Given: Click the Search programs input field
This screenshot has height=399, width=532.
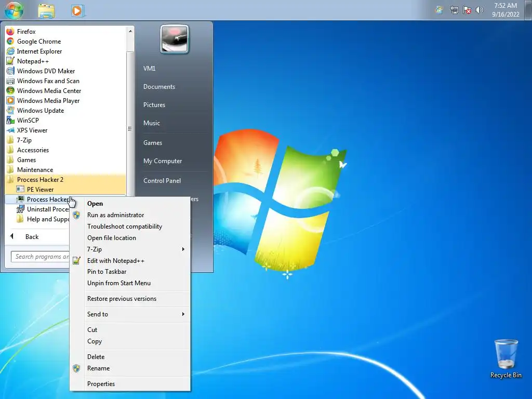Looking at the screenshot, I should pyautogui.click(x=41, y=257).
